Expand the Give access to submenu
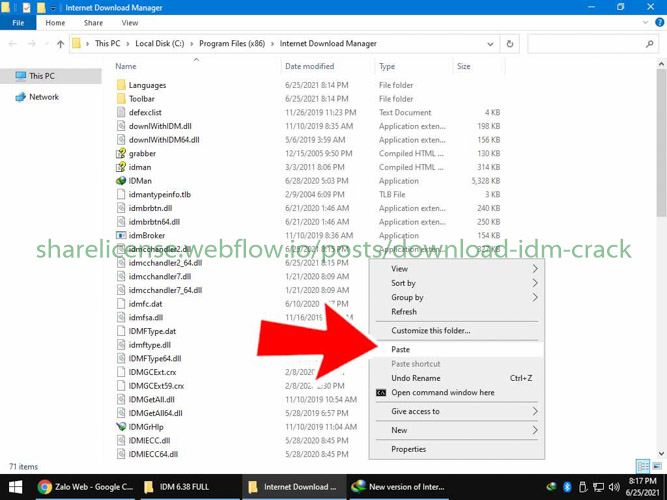The height and width of the screenshot is (500, 667). [535, 411]
